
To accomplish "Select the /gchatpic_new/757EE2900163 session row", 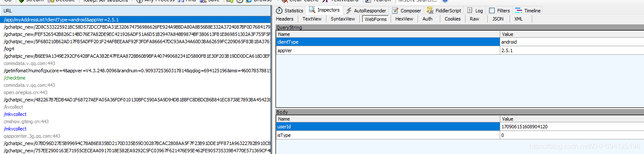I will (x=136, y=151).
